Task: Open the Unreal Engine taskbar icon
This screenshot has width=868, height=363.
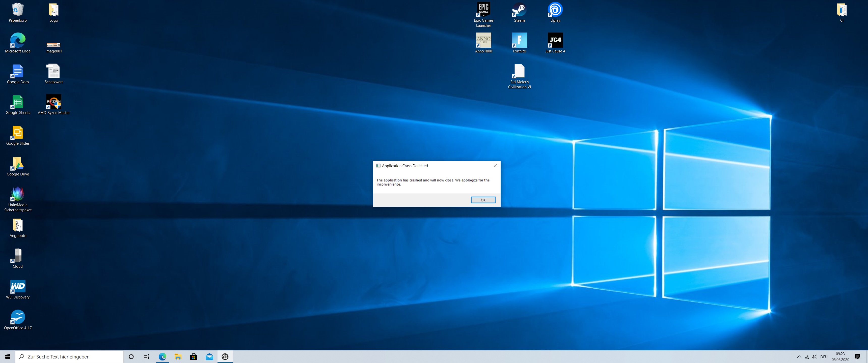Action: [225, 357]
